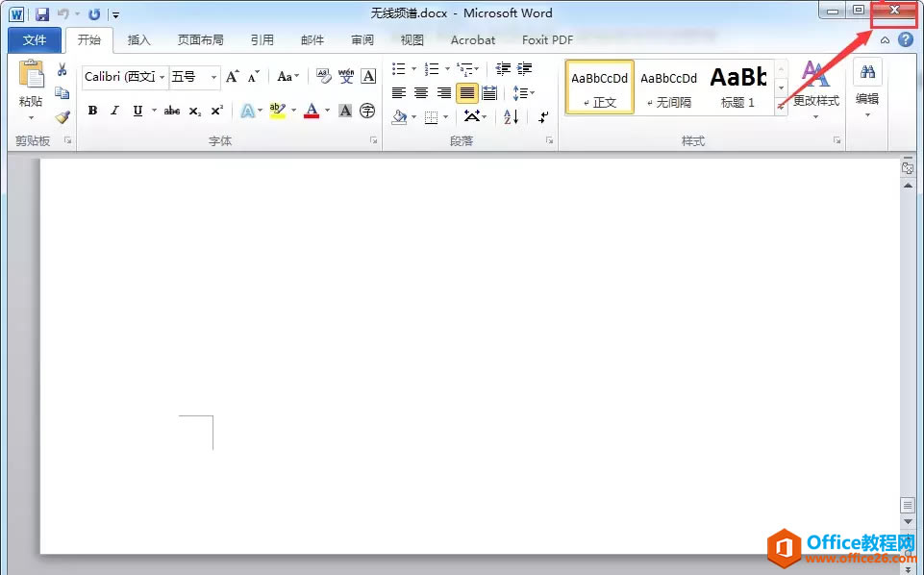Clear formatting with the eraser icon
Image resolution: width=924 pixels, height=575 pixels.
pos(323,76)
